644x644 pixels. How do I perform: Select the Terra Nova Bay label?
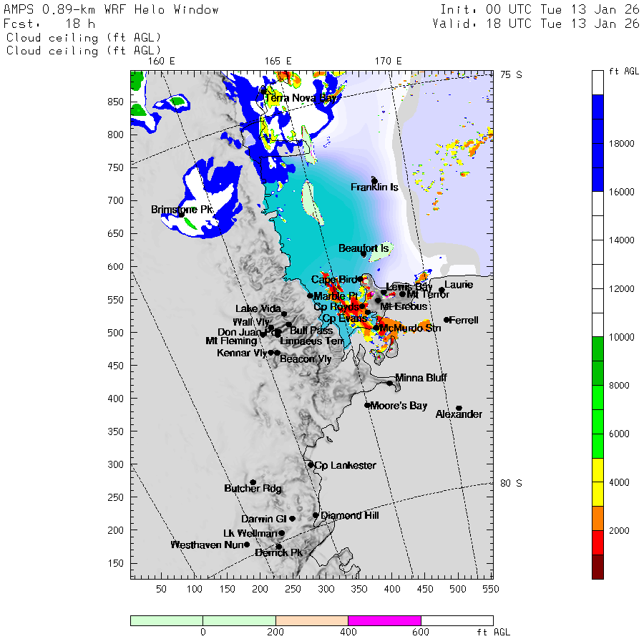[x=303, y=98]
